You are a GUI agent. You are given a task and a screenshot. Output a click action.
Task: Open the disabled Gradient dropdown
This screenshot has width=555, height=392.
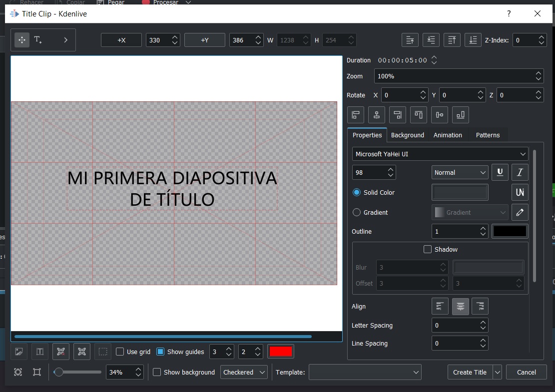click(x=470, y=212)
